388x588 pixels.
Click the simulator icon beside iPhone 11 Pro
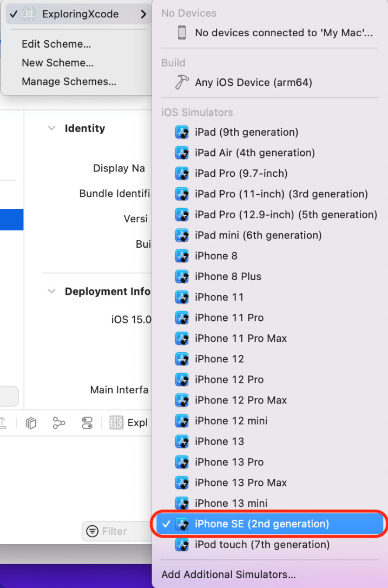pos(182,318)
